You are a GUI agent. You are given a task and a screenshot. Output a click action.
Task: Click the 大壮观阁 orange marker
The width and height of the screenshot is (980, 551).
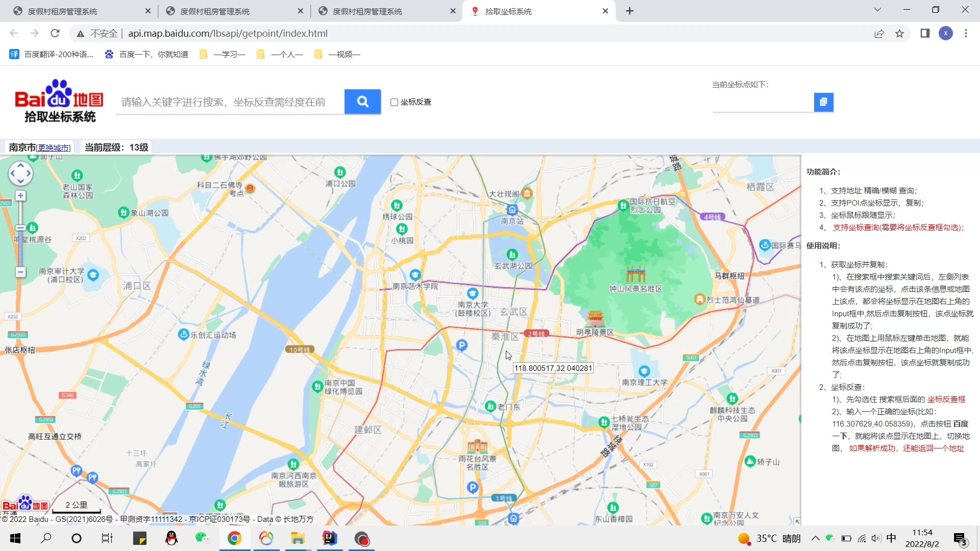pos(527,193)
